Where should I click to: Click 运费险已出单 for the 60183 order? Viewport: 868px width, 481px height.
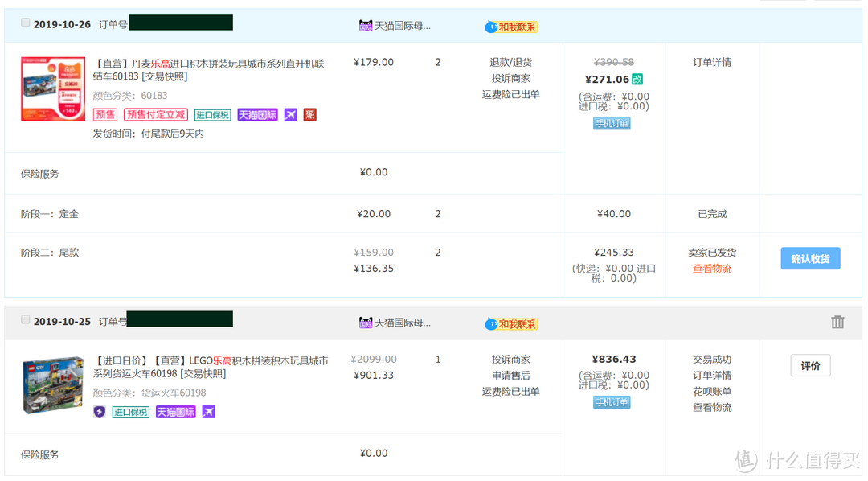[x=511, y=94]
